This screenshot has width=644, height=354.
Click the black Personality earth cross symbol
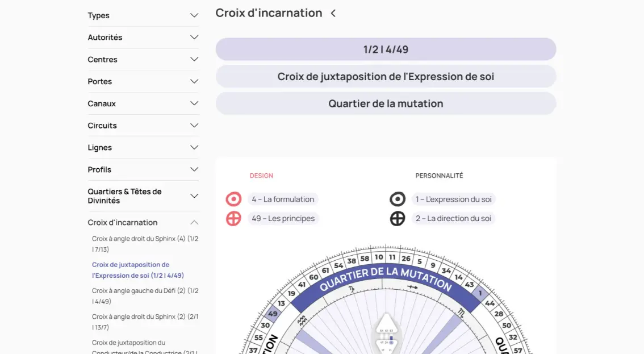click(398, 219)
